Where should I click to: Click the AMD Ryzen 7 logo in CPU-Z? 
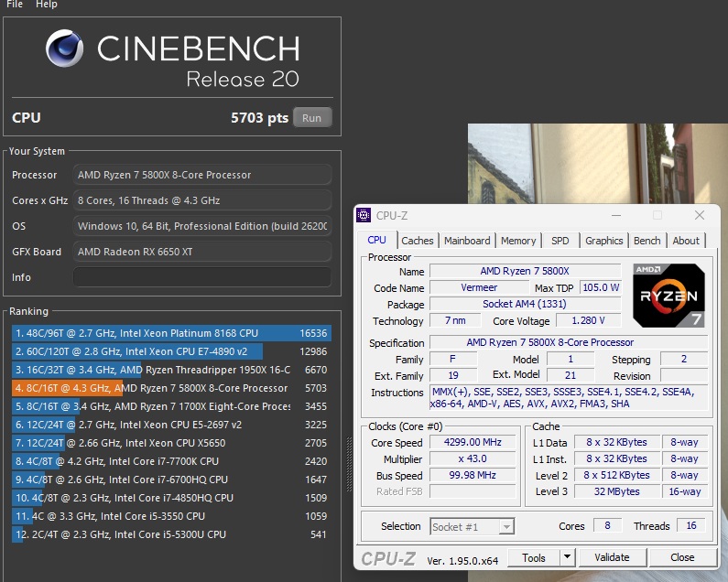pyautogui.click(x=669, y=296)
